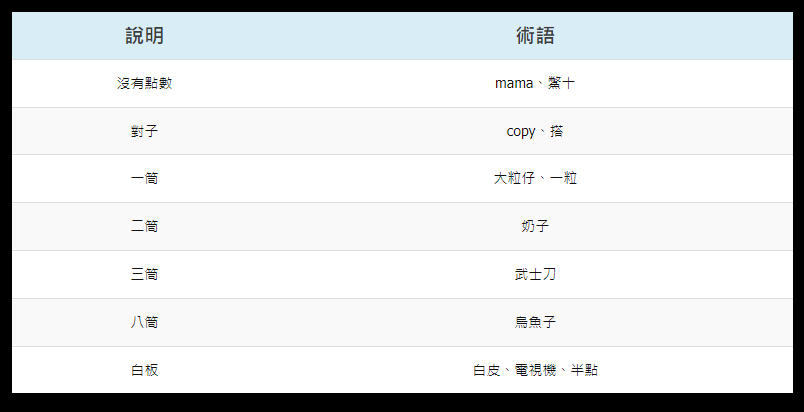The image size is (804, 412).
Task: Click the 武士刀 term cell
Action: pos(535,274)
